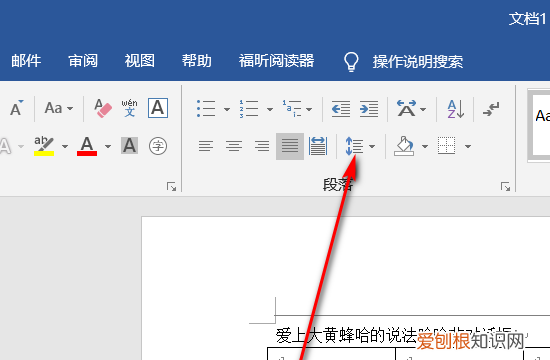Open the Phonetic Guide wén icon
This screenshot has width=550, height=360.
(x=129, y=108)
